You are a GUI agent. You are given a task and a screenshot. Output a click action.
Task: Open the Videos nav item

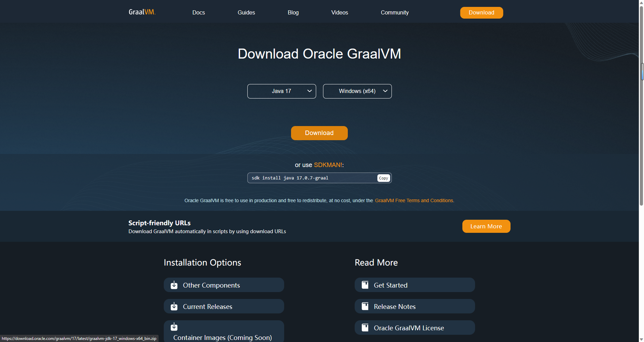point(340,12)
